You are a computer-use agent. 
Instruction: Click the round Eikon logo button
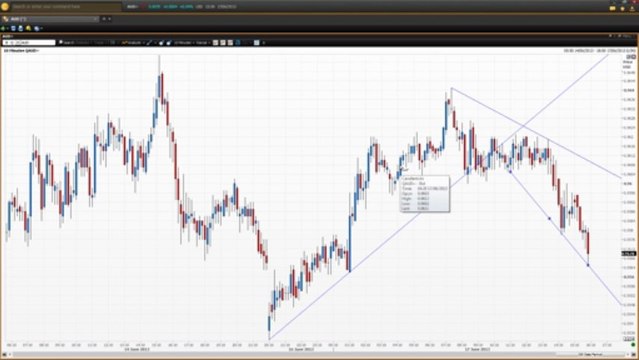(x=5, y=7)
